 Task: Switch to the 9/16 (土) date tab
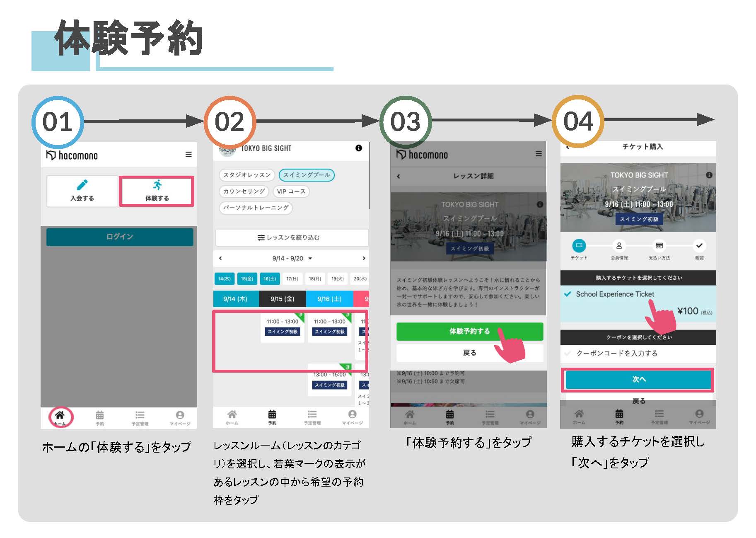click(329, 299)
